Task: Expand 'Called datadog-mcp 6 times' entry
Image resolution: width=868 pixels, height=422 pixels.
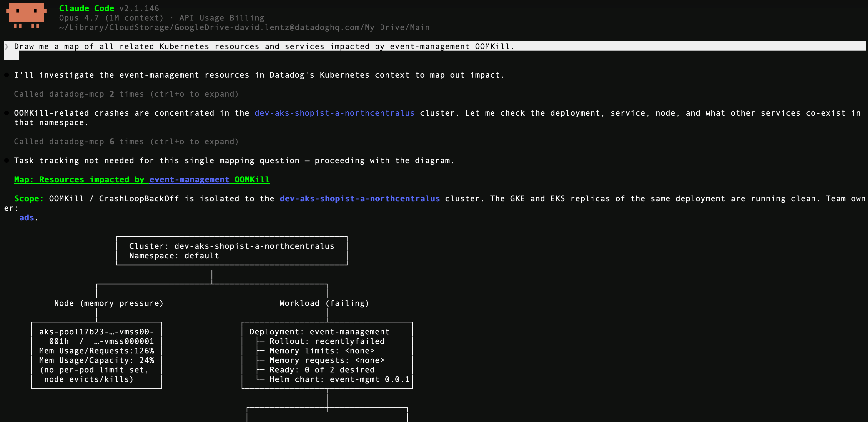Action: click(x=126, y=142)
